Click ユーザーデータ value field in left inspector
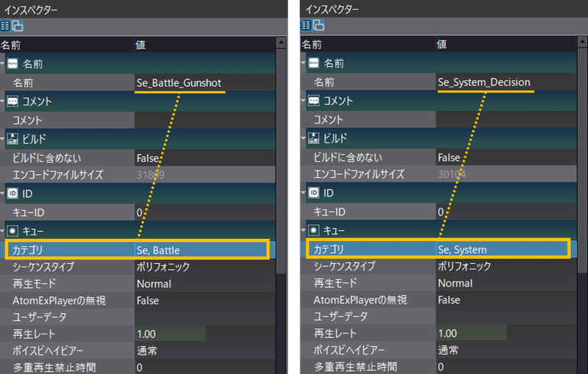This screenshot has width=588, height=374. click(205, 317)
